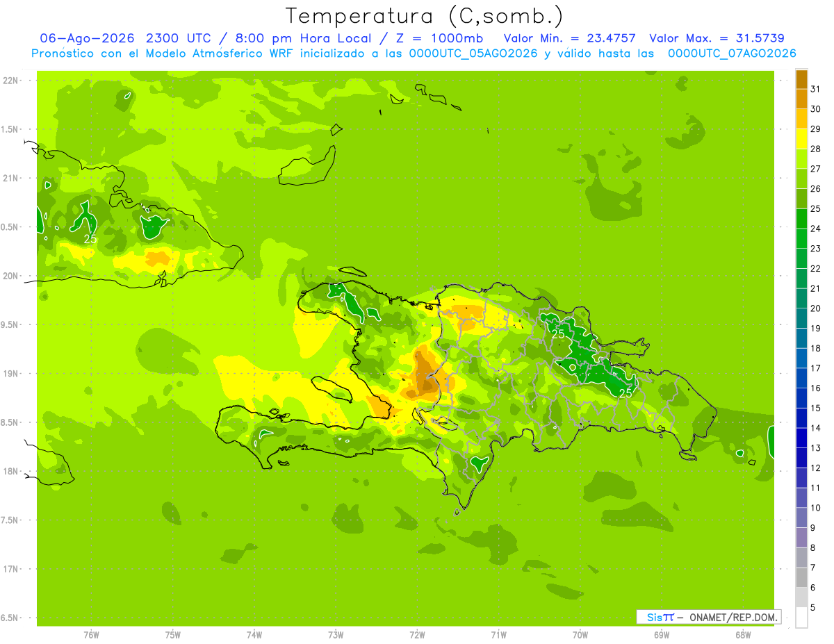Click the "9.5N" latitude label
Image resolution: width=834 pixels, height=644 pixels.
(10, 324)
